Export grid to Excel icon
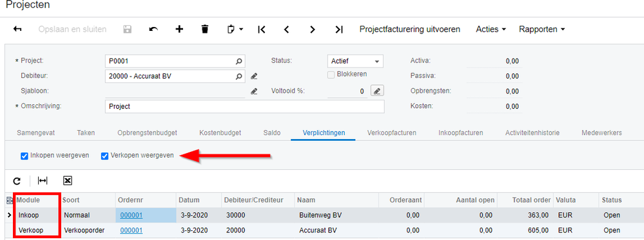644x240 pixels. tap(68, 181)
